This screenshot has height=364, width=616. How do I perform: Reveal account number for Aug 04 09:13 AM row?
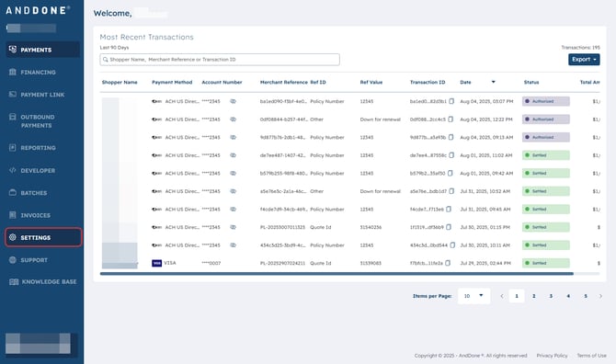(233, 138)
